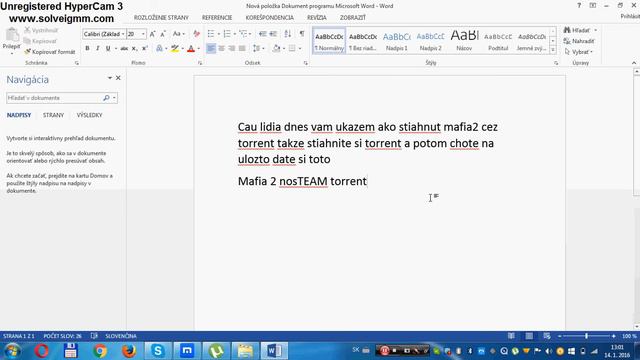Open KOREŠPONDENCIA tab
The width and height of the screenshot is (640, 360).
click(x=269, y=18)
